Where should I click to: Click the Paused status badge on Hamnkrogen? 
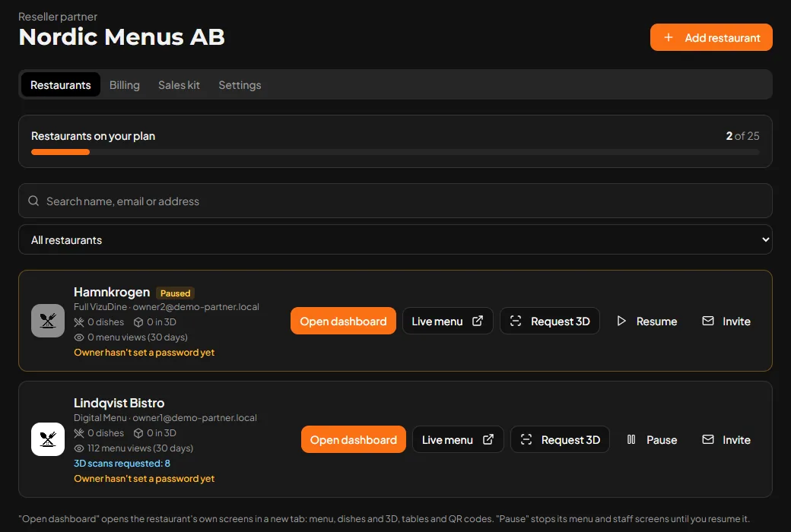tap(175, 293)
